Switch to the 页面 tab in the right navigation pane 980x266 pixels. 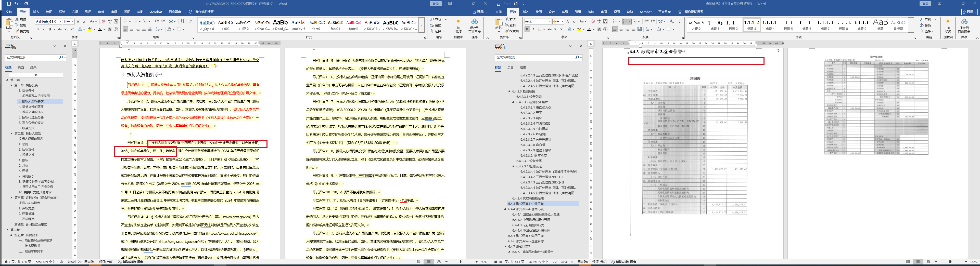coord(511,67)
